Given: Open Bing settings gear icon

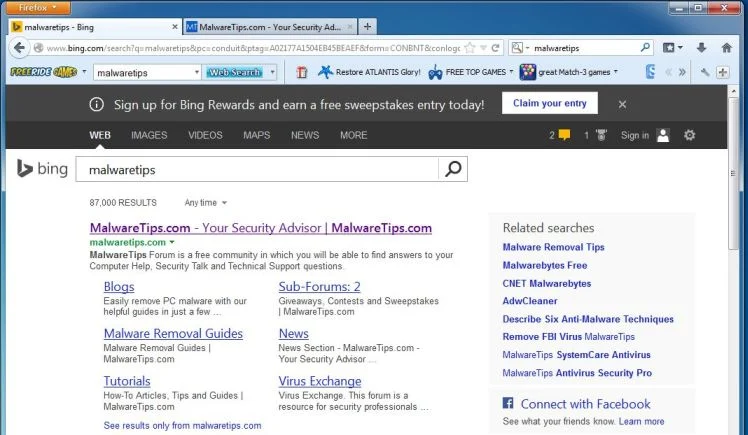Looking at the screenshot, I should [x=689, y=135].
